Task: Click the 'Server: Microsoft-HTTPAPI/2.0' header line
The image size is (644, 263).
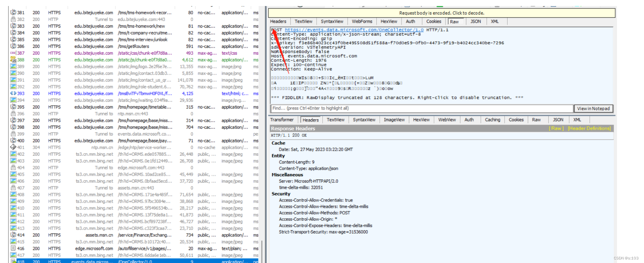Action: coord(309,181)
